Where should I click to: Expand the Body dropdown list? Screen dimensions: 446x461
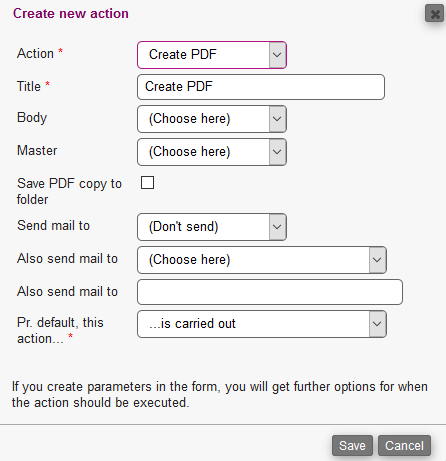pos(212,119)
